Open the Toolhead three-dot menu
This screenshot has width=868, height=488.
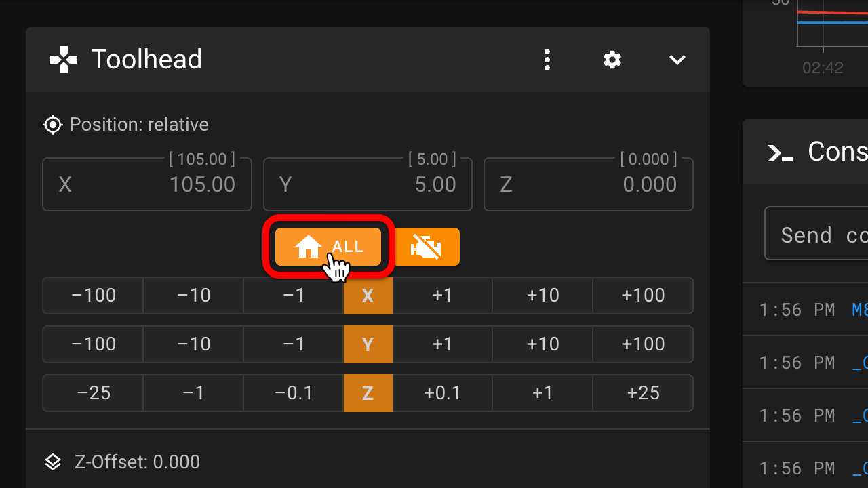[547, 60]
